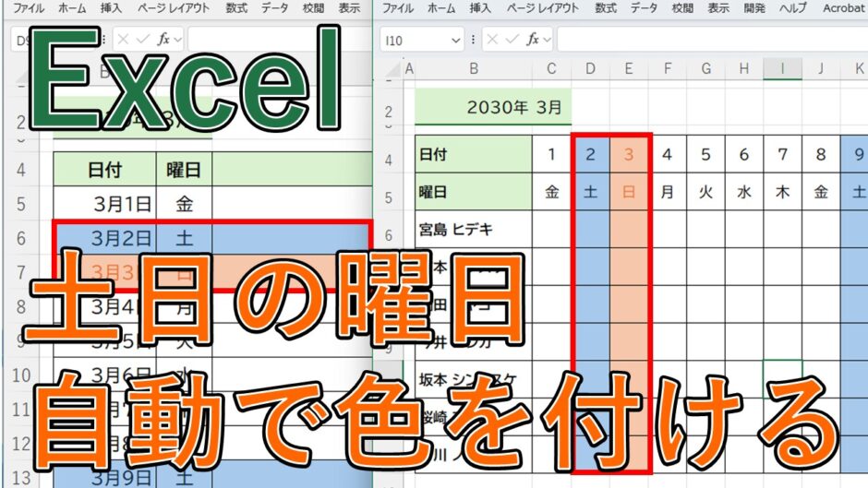Open ヘルプ tab in the right window
The height and width of the screenshot is (488, 868).
pos(794,8)
